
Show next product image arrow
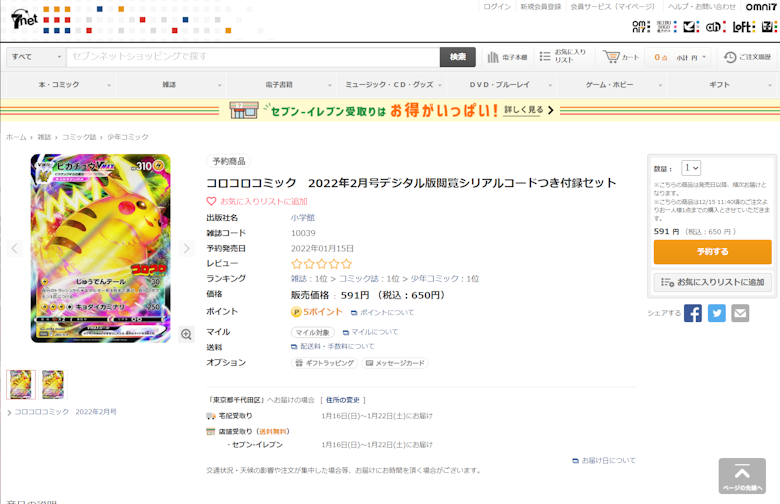tap(187, 248)
